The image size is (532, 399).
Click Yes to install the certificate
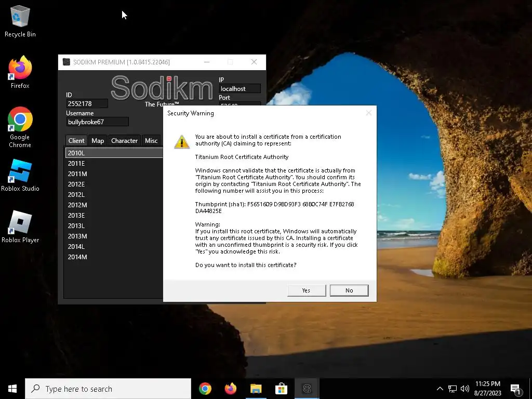(307, 290)
